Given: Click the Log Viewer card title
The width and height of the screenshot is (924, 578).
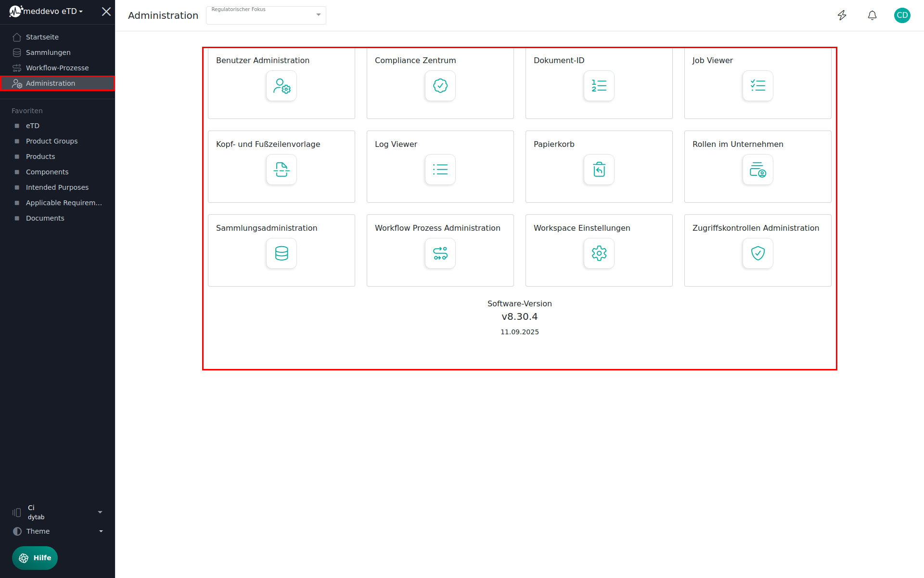Looking at the screenshot, I should click(x=396, y=144).
